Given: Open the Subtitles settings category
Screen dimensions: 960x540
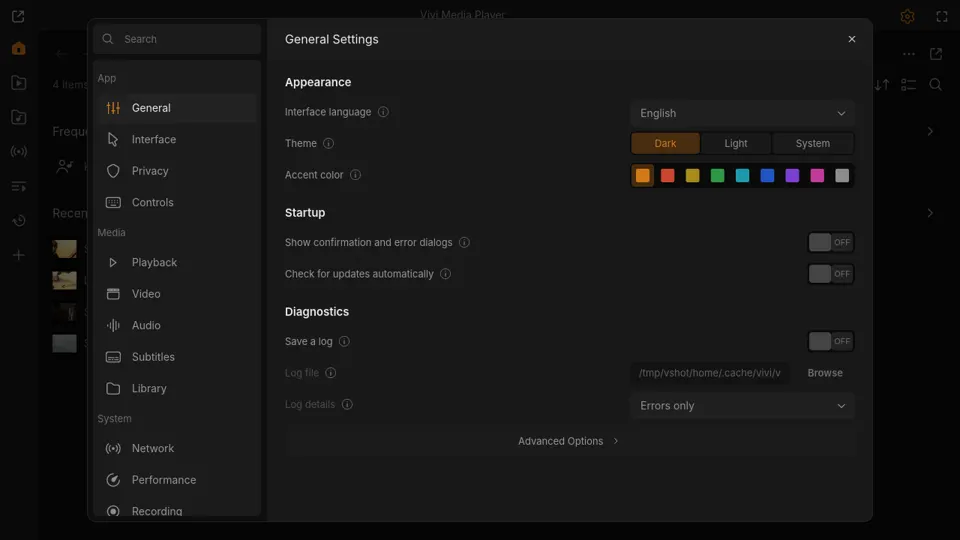Looking at the screenshot, I should [176, 357].
